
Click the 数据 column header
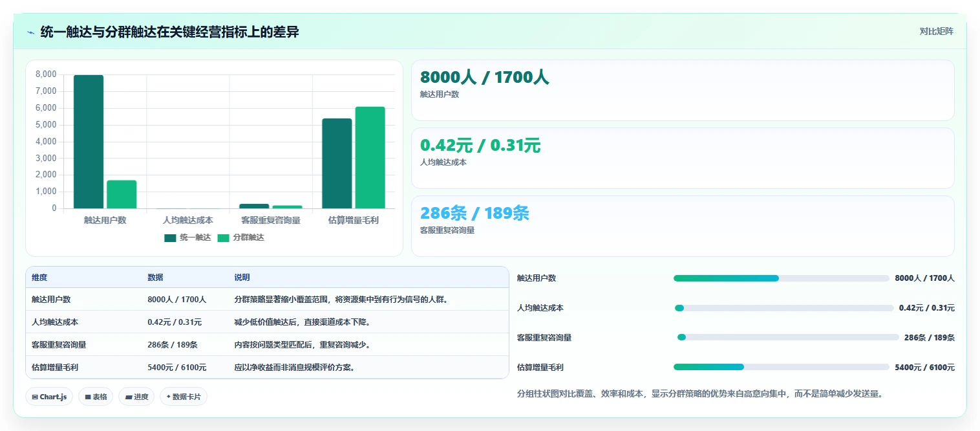[x=155, y=277]
